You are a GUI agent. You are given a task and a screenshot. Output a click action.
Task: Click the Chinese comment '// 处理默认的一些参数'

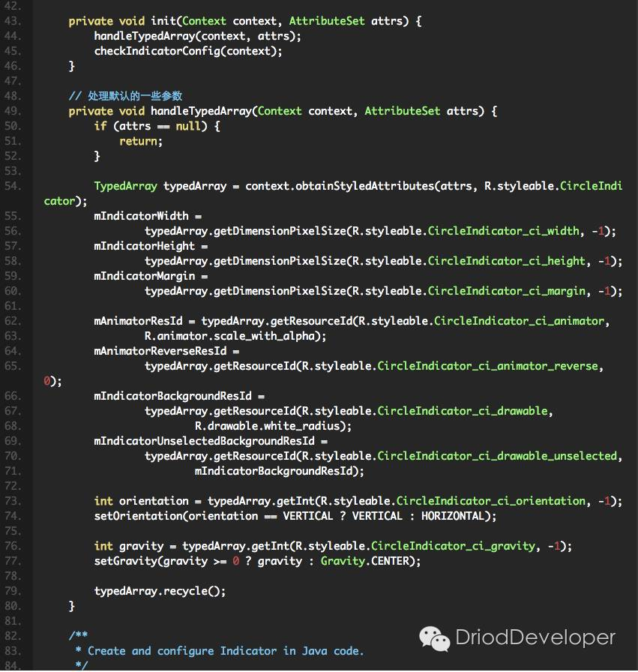(x=125, y=95)
